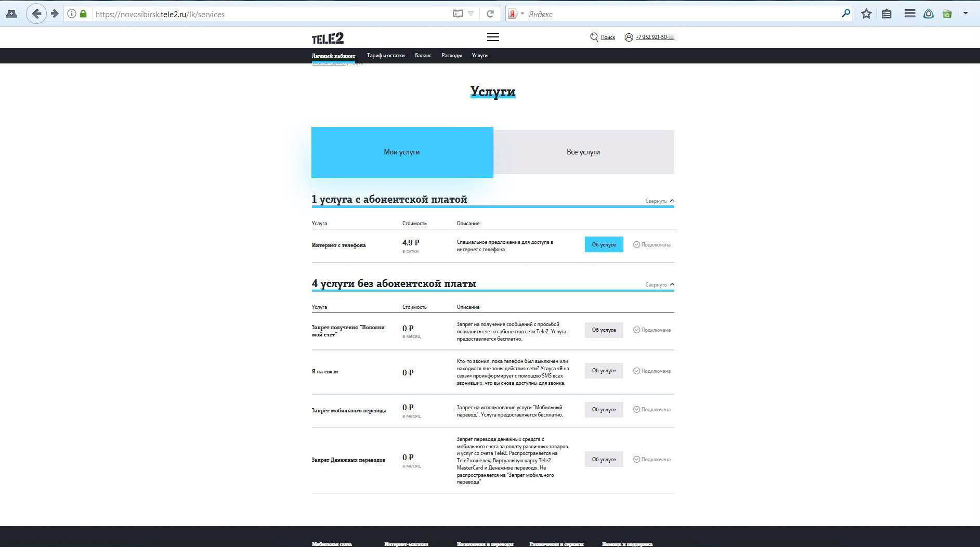Click Об услуге for Интернет с телефона

coord(604,244)
